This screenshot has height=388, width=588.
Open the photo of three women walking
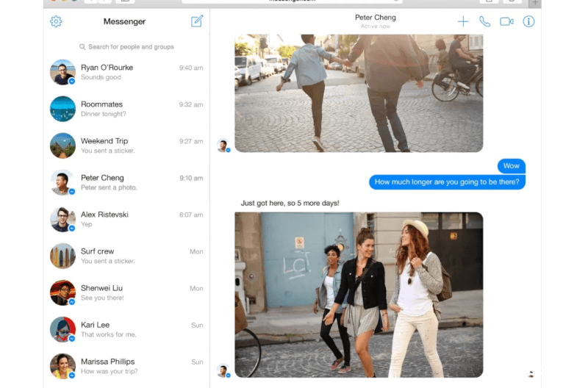359,295
